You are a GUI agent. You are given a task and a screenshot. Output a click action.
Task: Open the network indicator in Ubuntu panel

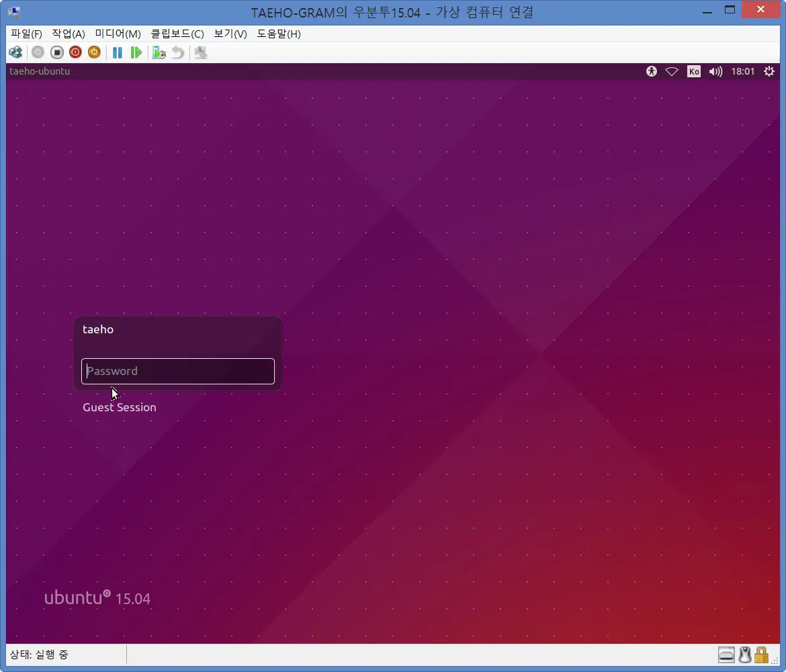672,71
